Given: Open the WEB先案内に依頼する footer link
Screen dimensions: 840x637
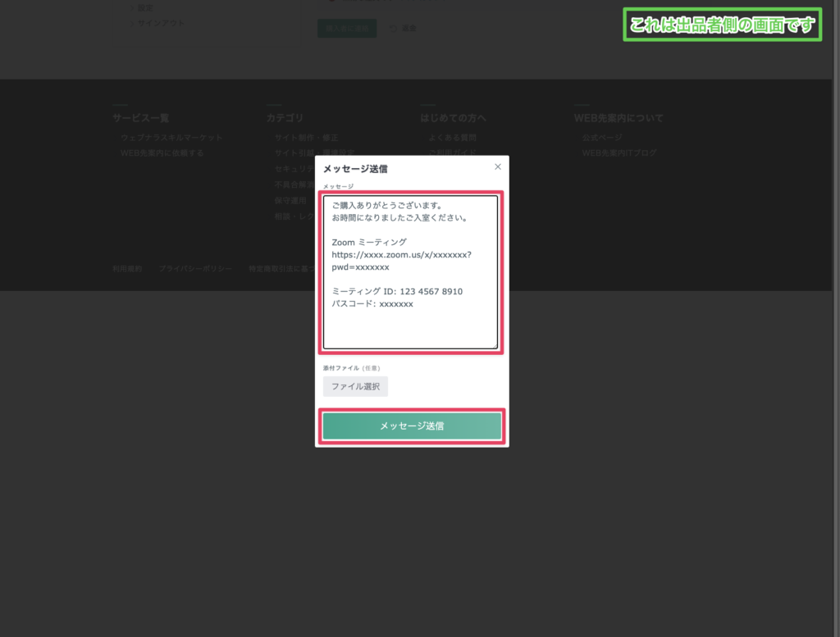Looking at the screenshot, I should pyautogui.click(x=162, y=153).
